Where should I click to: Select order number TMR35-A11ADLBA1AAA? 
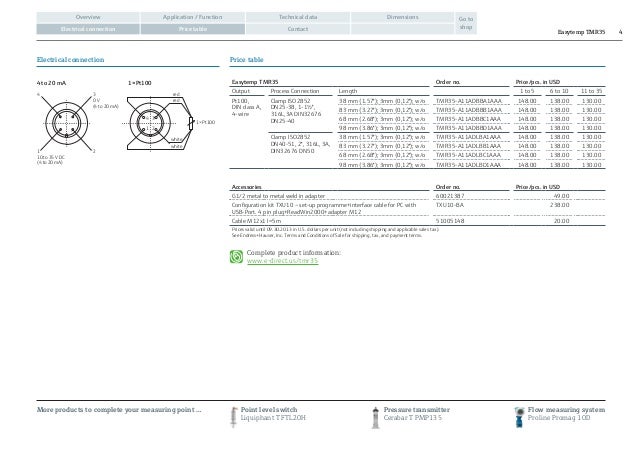point(468,137)
